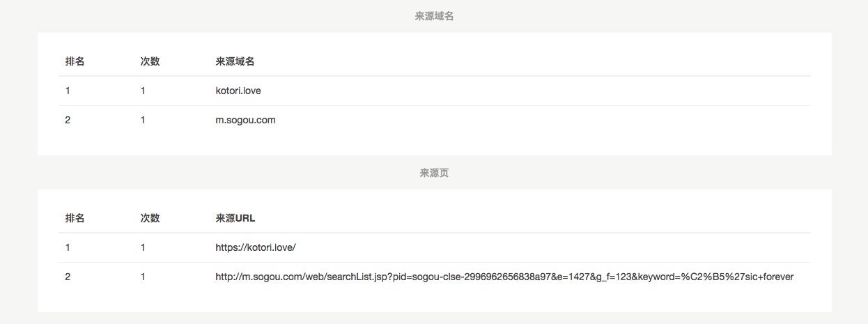Screen dimensions: 868x324
Task: Select the 次数 column header in domain table
Action: click(x=150, y=61)
